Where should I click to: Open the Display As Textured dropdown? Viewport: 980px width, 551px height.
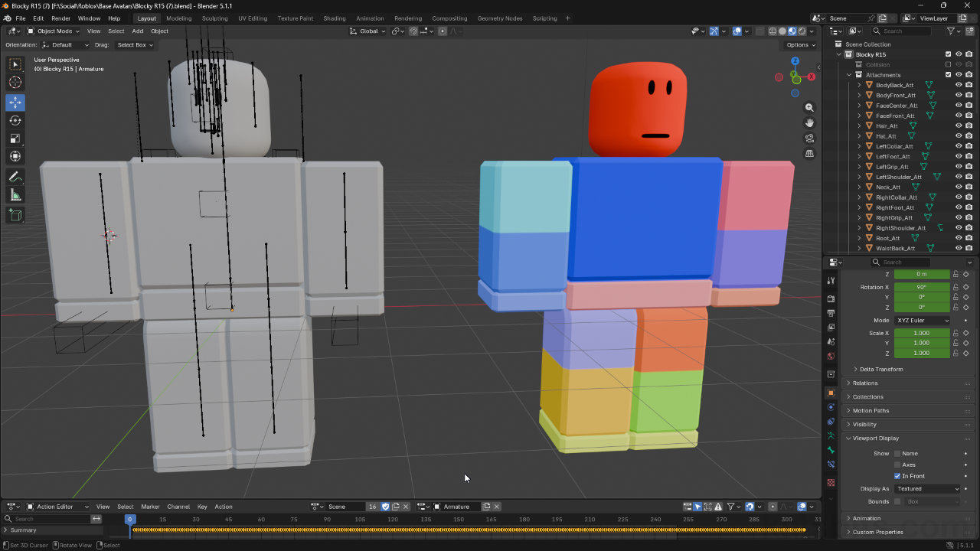(927, 489)
